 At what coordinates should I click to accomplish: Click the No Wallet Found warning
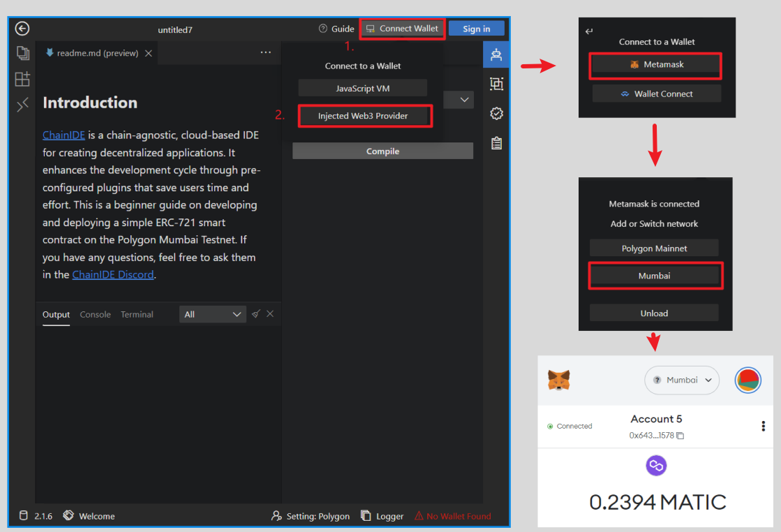point(452,516)
